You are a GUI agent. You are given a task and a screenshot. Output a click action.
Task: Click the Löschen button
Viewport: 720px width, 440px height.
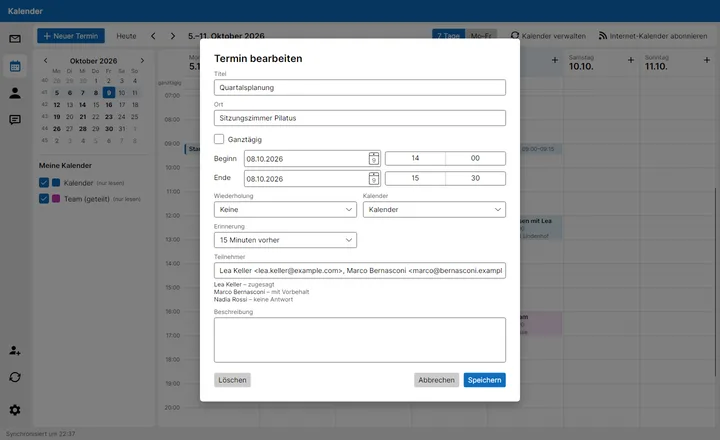[x=232, y=380]
